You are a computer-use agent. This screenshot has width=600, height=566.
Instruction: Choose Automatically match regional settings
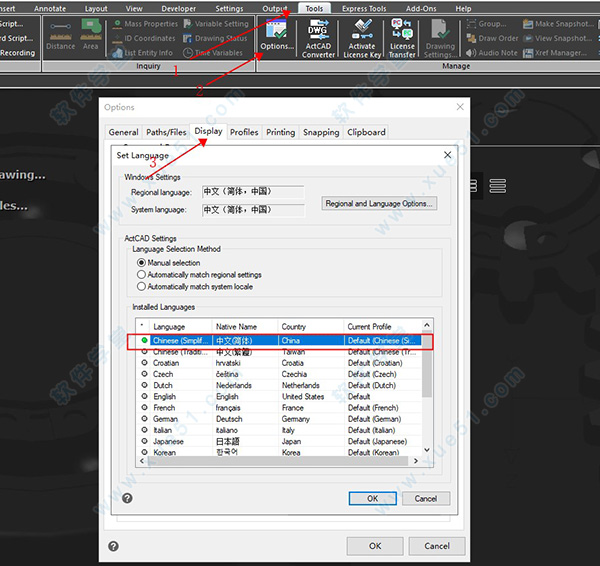pos(141,275)
